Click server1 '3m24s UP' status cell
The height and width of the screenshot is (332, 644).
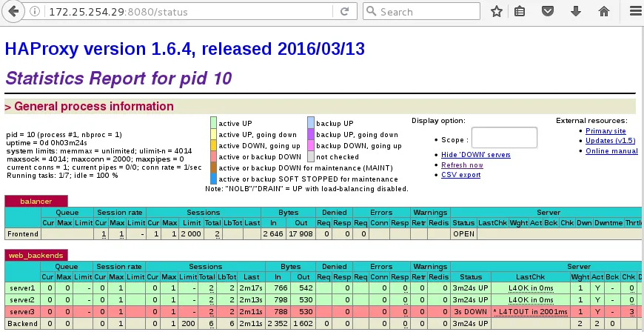[471, 288]
